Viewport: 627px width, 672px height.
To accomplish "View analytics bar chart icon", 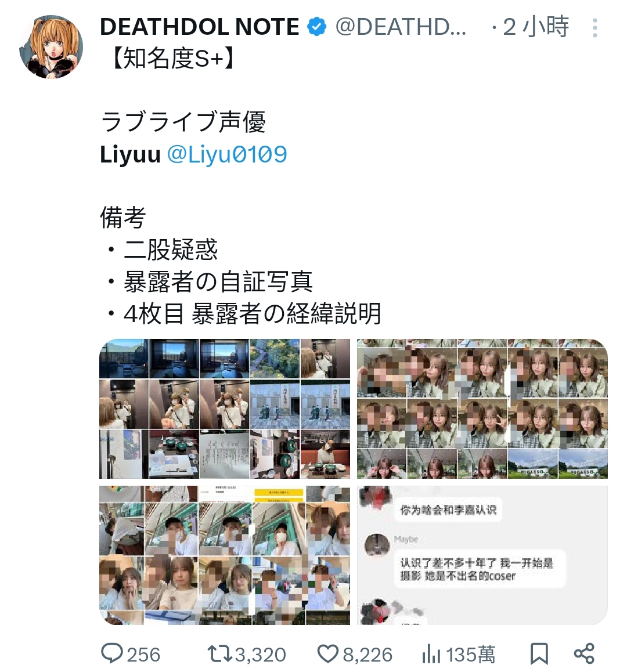I will [431, 654].
